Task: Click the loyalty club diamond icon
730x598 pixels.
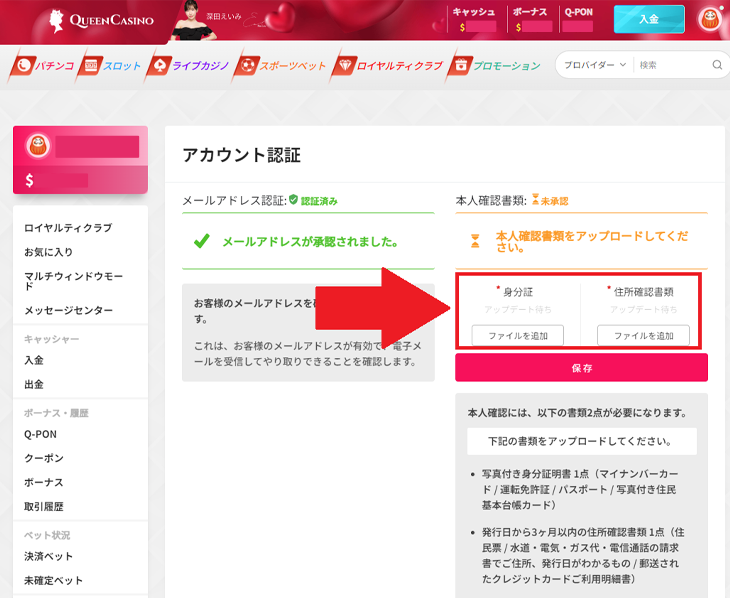Action: click(344, 66)
